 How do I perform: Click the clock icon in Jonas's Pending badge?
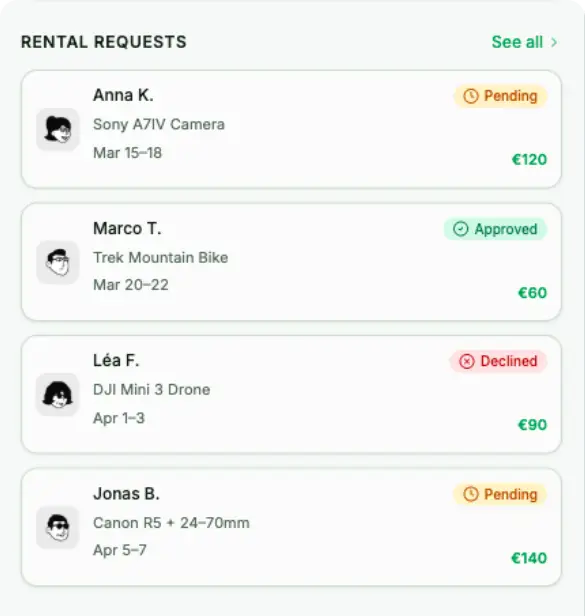click(471, 494)
